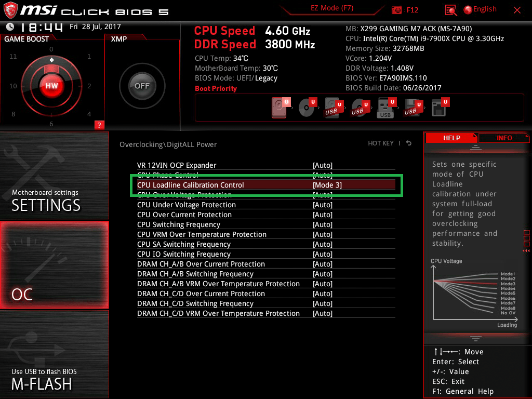Select the USB CD/DVD disc boot device
The width and height of the screenshot is (532, 399).
(361, 108)
